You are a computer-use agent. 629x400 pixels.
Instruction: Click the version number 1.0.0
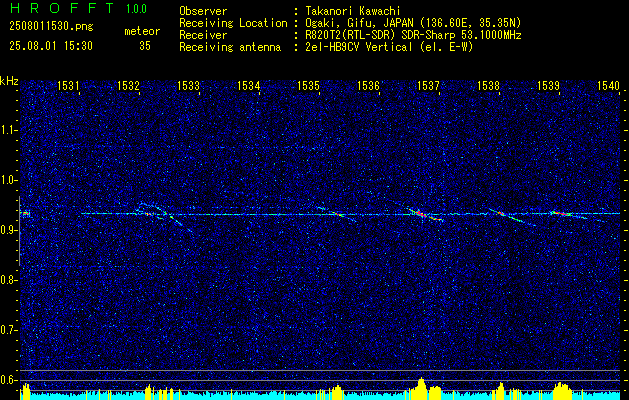click(x=136, y=9)
